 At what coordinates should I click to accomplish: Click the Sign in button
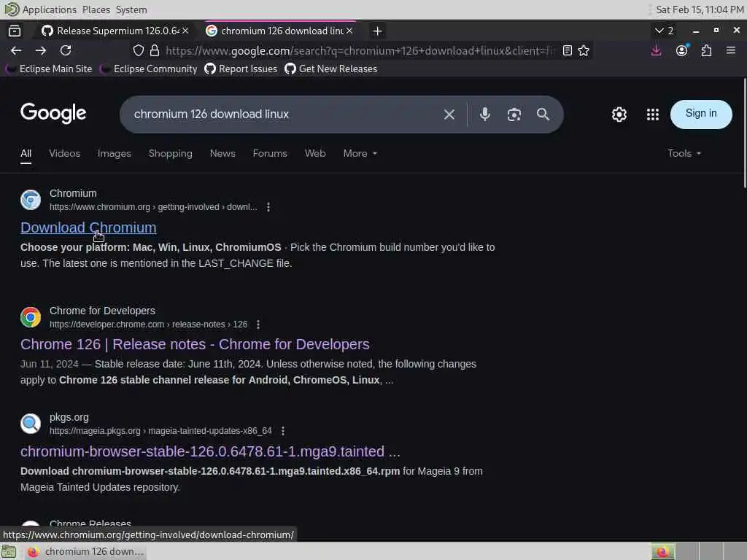coord(701,114)
